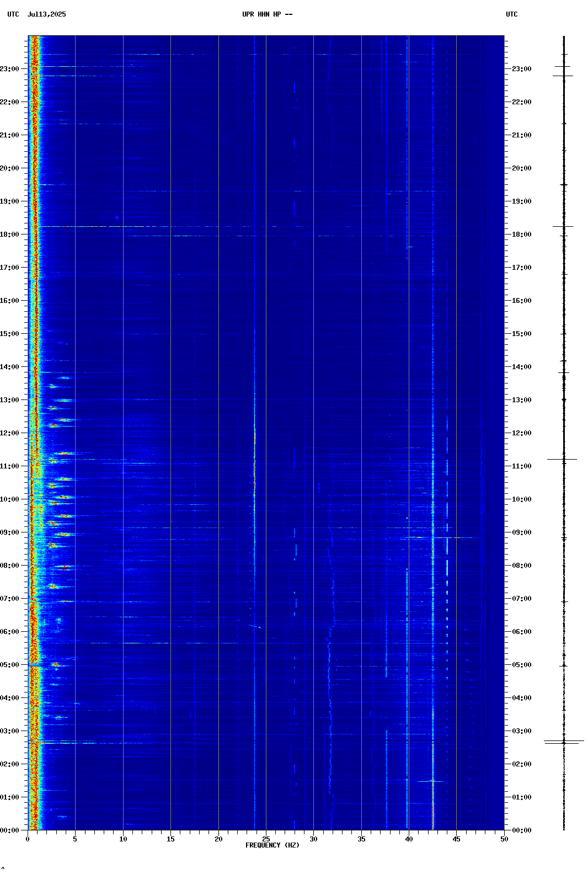Click 23:00 on the left time axis
Image resolution: width=588 pixels, height=874 pixels.
[x=9, y=69]
